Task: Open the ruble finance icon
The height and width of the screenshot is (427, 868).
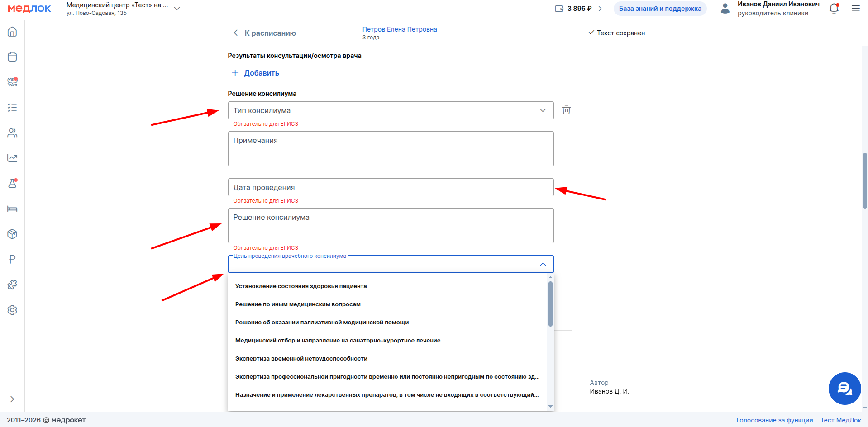Action: click(x=12, y=260)
